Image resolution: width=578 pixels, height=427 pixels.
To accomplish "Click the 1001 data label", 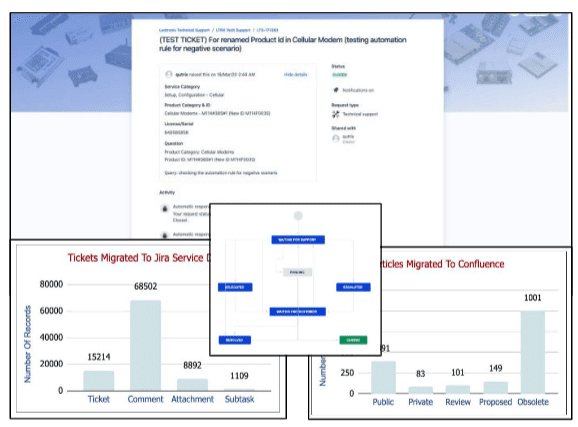I will [x=533, y=298].
